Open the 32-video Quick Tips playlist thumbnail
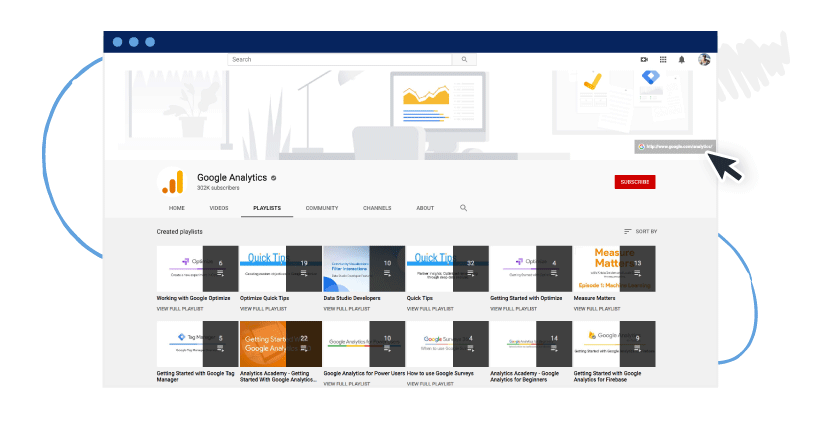The image size is (820, 422). (x=448, y=269)
